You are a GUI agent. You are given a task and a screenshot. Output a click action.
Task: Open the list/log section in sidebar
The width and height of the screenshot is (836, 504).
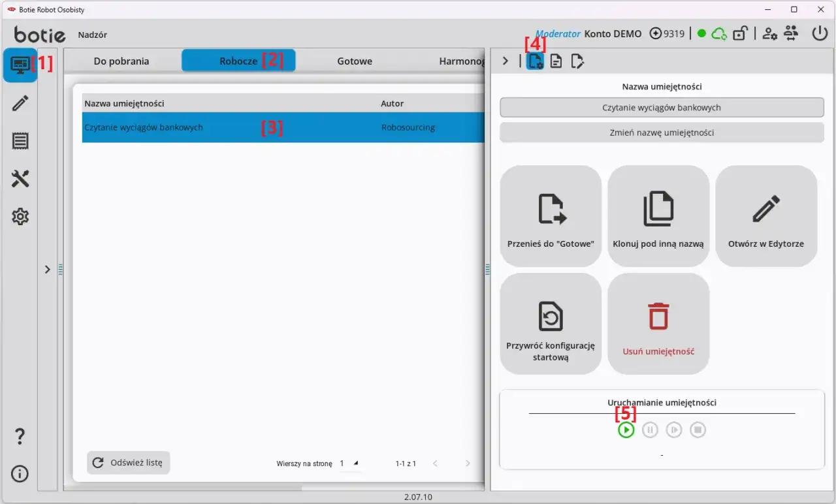[20, 140]
